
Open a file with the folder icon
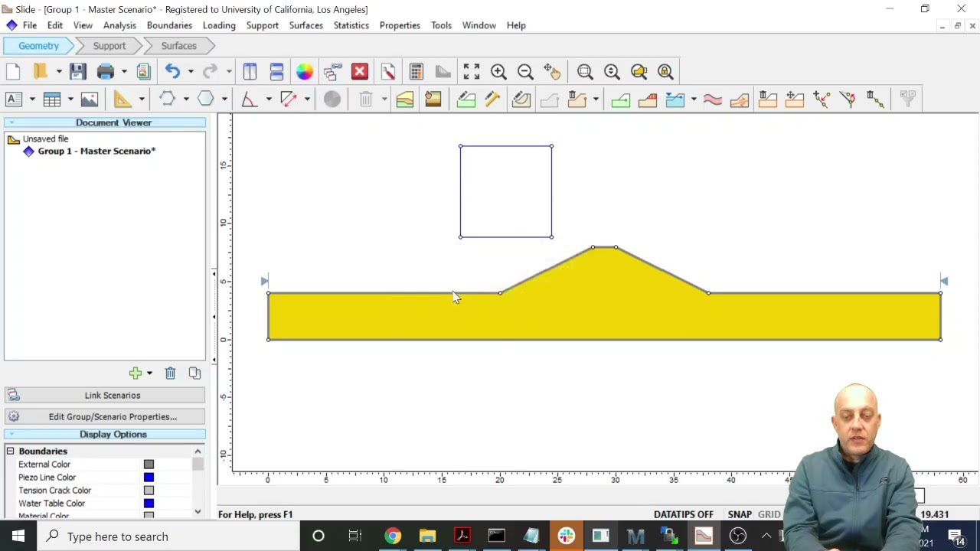point(40,72)
